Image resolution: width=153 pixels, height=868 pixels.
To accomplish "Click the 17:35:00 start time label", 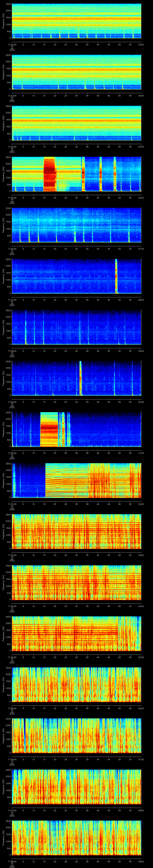I will coord(12,708).
